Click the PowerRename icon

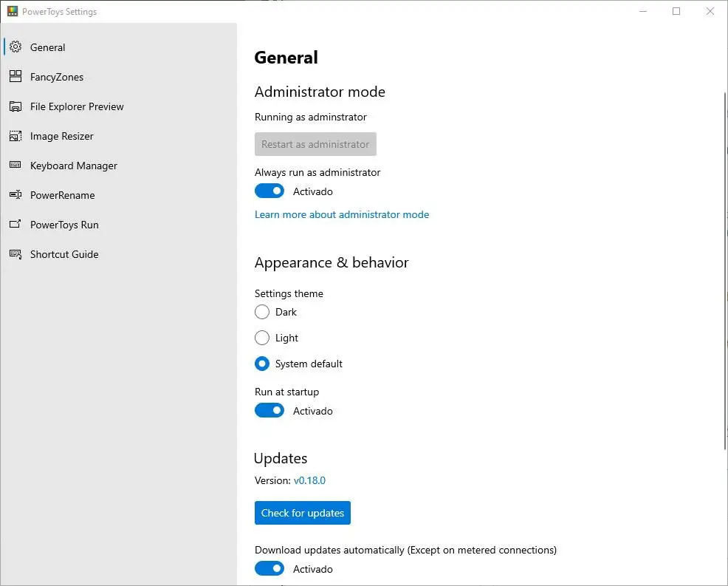click(16, 195)
